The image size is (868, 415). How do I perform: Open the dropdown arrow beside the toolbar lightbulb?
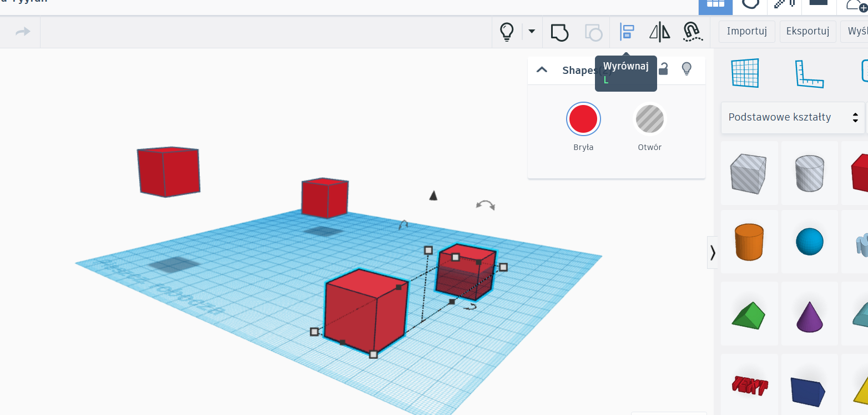pyautogui.click(x=532, y=32)
